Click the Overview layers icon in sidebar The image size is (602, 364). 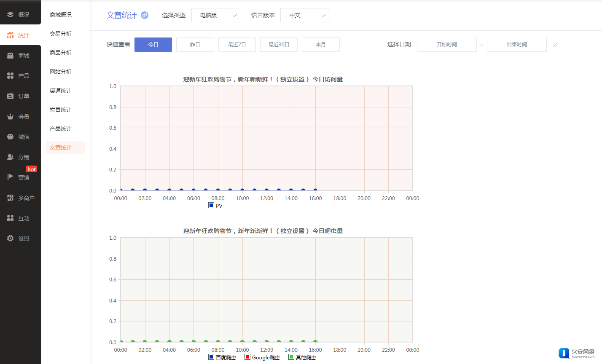[11, 15]
